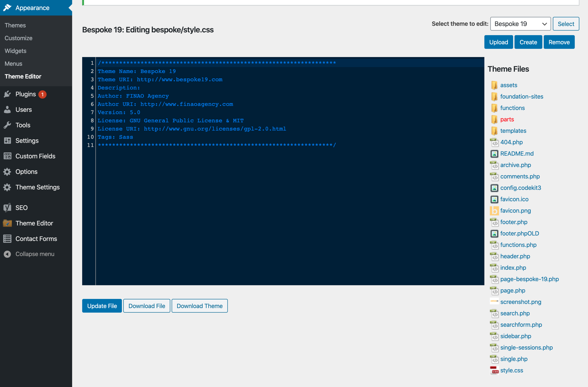The height and width of the screenshot is (387, 588).
Task: Click the Plugins plug icon
Action: coord(8,94)
